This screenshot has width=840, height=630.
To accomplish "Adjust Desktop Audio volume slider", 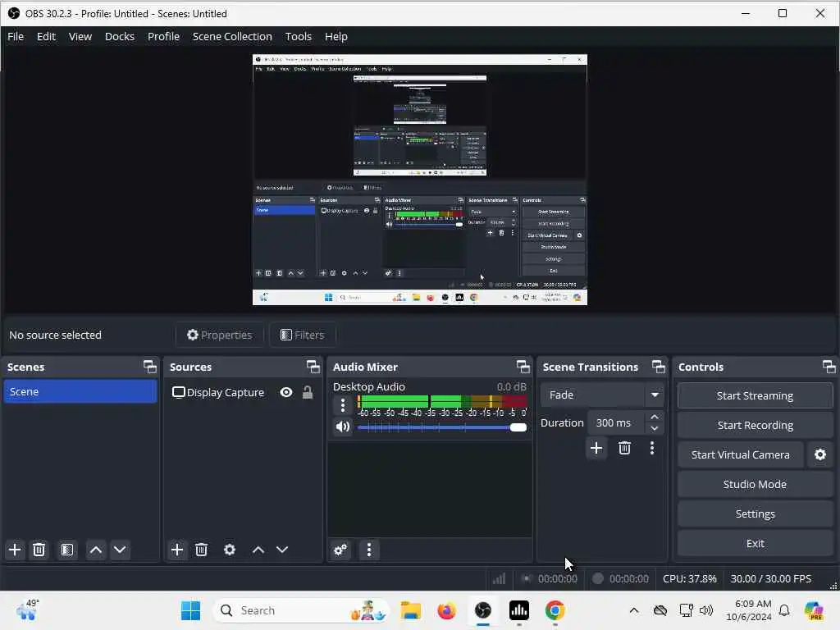I will (x=442, y=427).
